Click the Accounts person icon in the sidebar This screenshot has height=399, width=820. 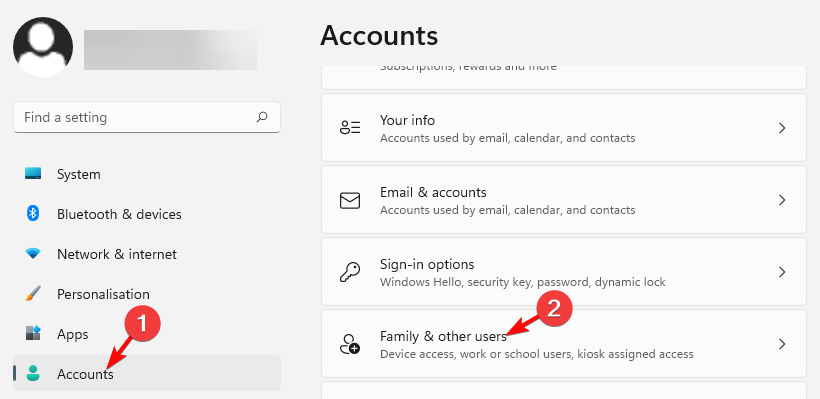tap(33, 373)
